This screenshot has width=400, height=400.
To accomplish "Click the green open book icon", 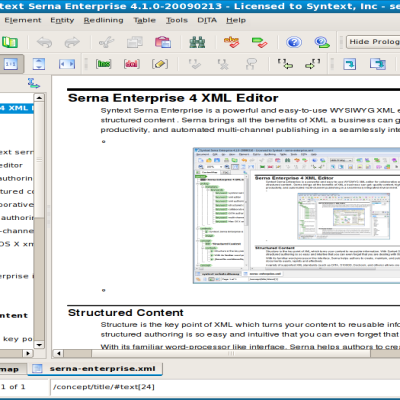I will 10,42.
